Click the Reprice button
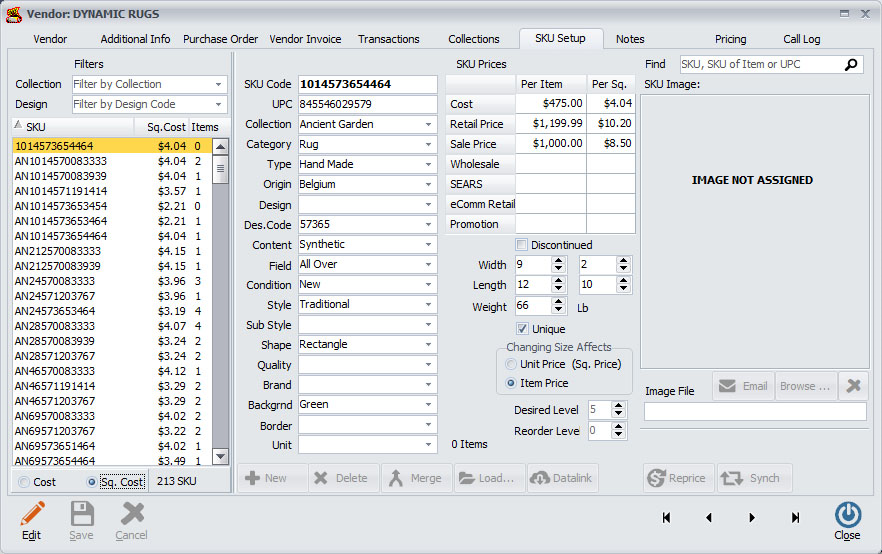Viewport: 882px width, 554px height. 679,478
